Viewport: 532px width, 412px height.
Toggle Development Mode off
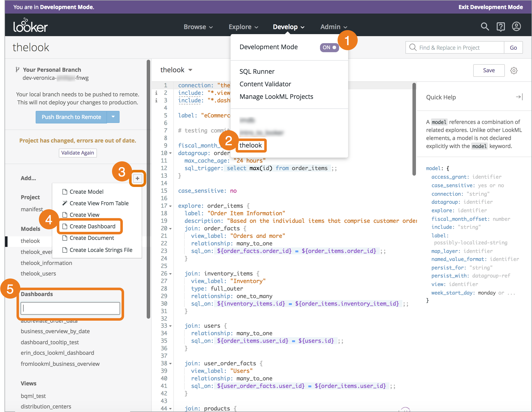pos(329,47)
